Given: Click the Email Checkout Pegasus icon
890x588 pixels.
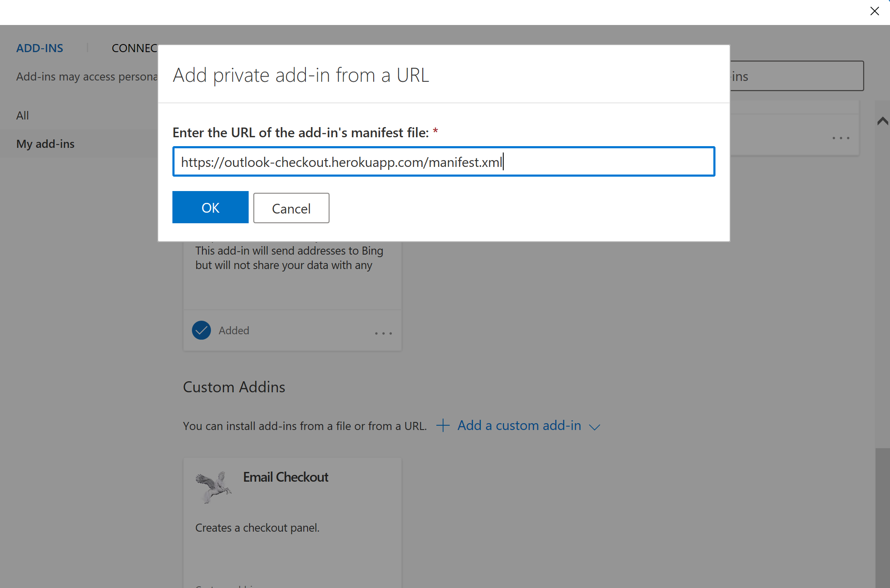Looking at the screenshot, I should click(x=213, y=487).
